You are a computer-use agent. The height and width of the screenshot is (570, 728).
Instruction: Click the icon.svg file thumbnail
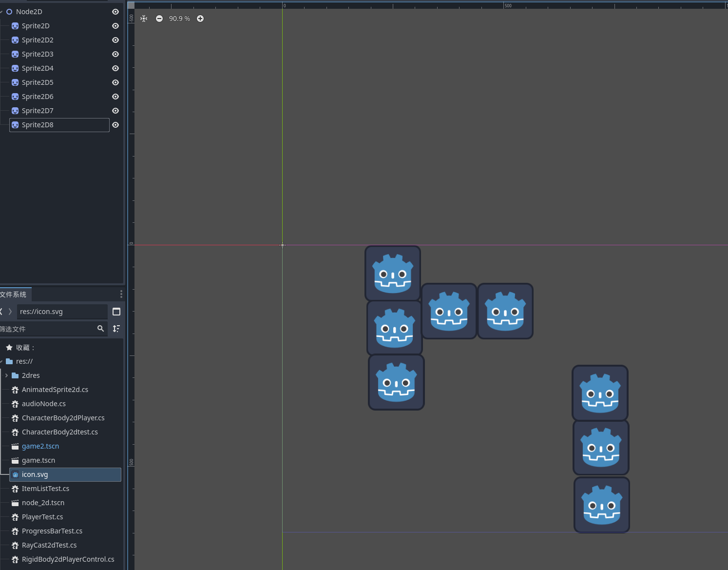click(x=15, y=474)
